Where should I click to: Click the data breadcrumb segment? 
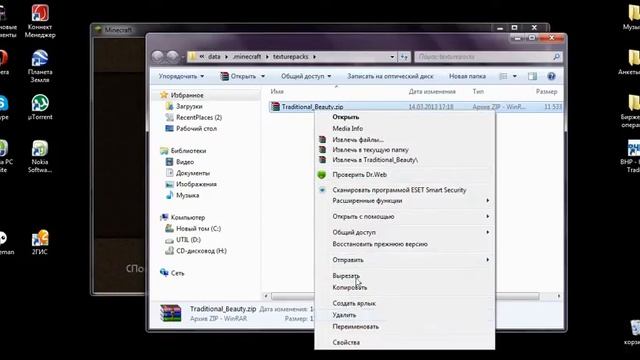[214, 57]
